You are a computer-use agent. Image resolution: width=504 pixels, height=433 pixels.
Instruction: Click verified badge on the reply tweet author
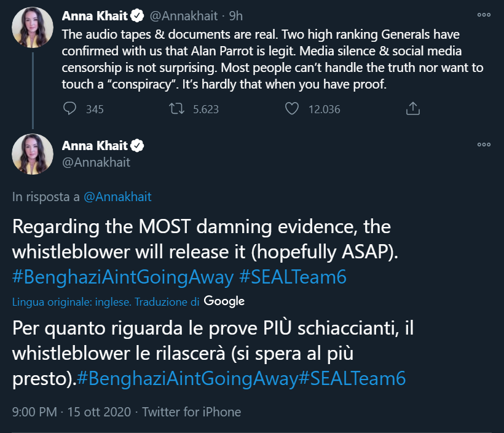tap(138, 146)
